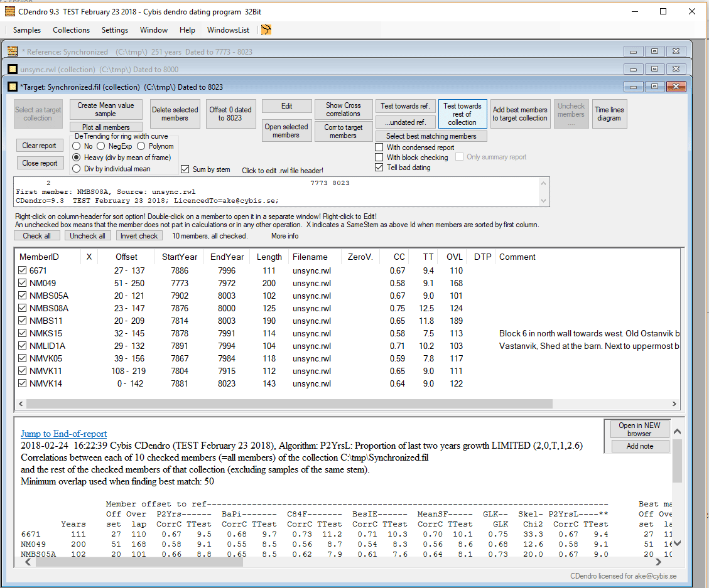Click the Close report button
This screenshot has width=709, height=588.
point(40,163)
